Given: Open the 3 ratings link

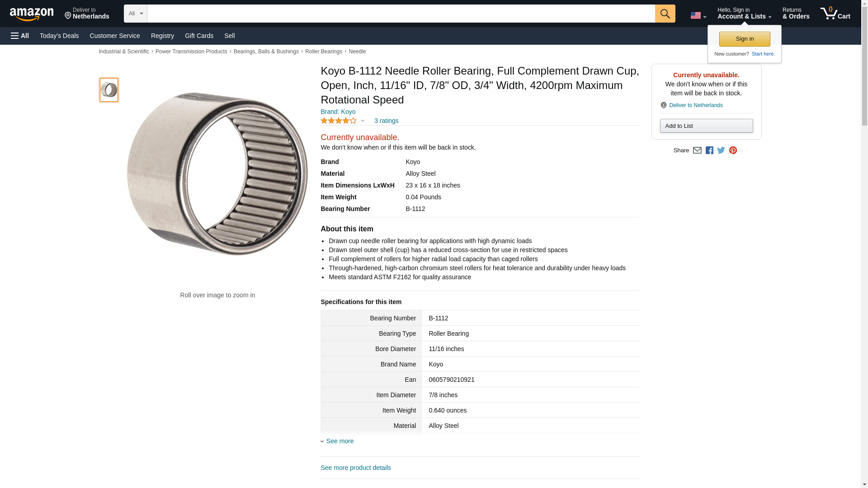Looking at the screenshot, I should pos(386,121).
